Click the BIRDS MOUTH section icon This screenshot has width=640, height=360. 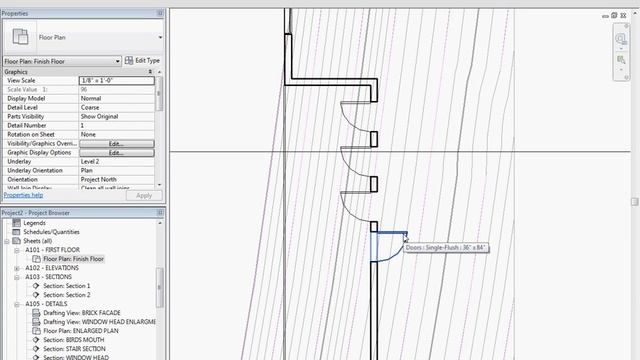36,340
